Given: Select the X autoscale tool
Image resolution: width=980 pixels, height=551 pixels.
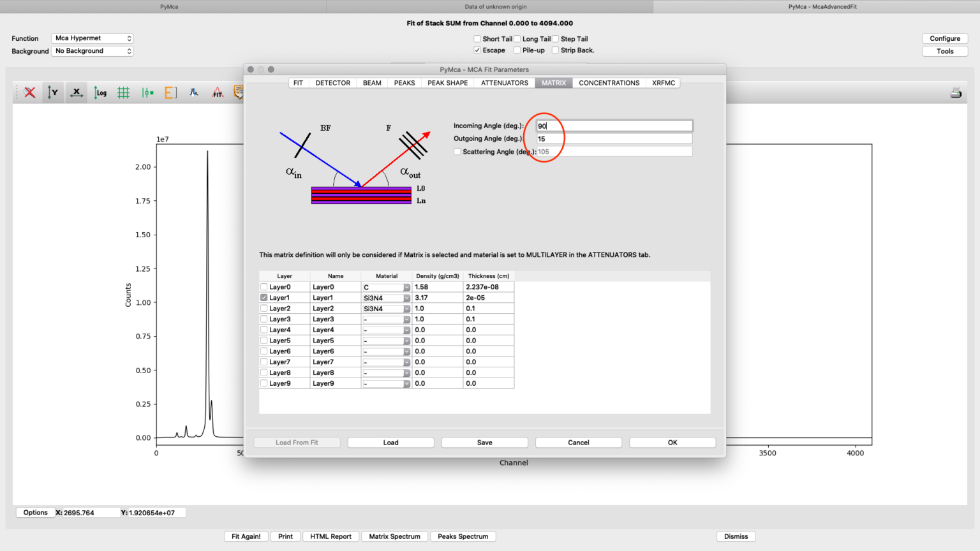Looking at the screenshot, I should 76,92.
